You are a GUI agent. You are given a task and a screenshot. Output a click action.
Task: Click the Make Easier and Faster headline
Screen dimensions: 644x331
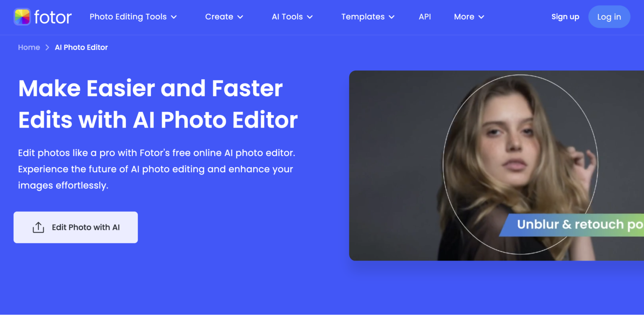pyautogui.click(x=158, y=104)
